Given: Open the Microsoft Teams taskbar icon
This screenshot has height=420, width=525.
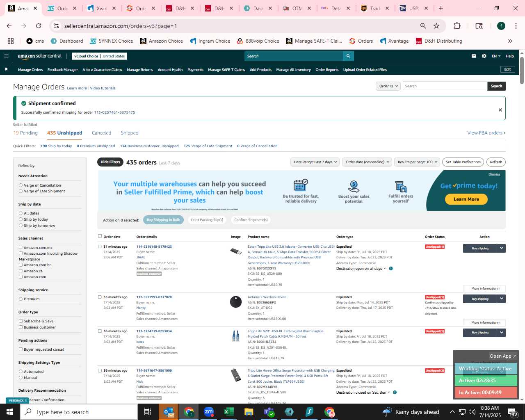Looking at the screenshot, I should point(269,412).
